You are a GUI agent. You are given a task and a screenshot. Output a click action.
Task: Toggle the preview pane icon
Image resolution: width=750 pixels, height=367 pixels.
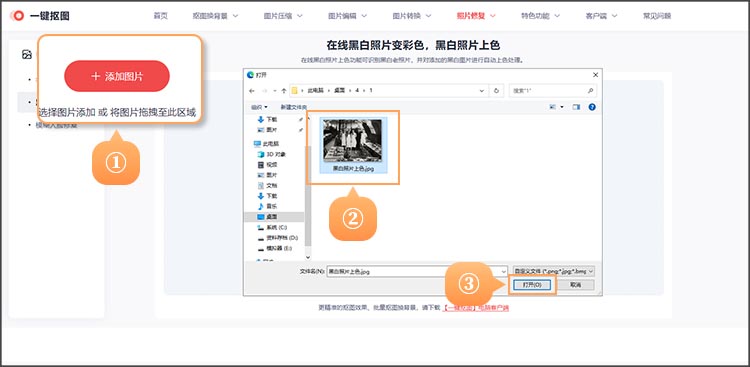[576, 107]
